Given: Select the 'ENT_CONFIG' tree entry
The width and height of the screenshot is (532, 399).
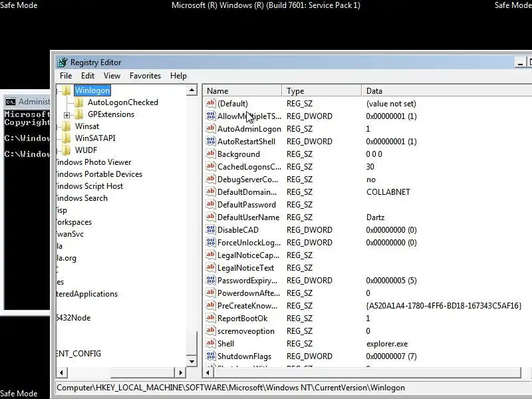Looking at the screenshot, I should 78,354.
